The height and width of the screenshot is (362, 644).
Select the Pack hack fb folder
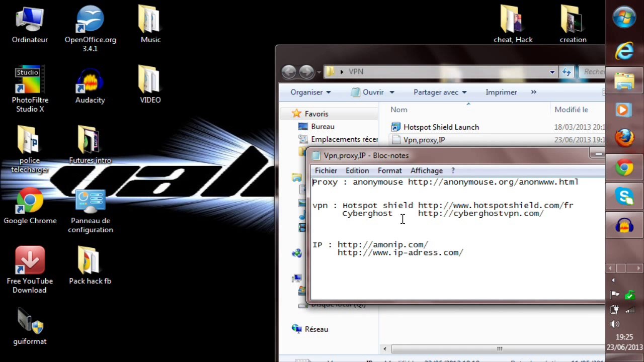tap(90, 266)
